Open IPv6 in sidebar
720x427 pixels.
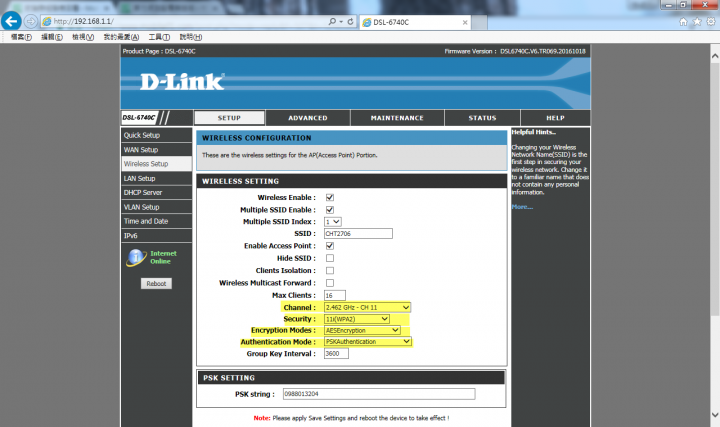pyautogui.click(x=157, y=236)
